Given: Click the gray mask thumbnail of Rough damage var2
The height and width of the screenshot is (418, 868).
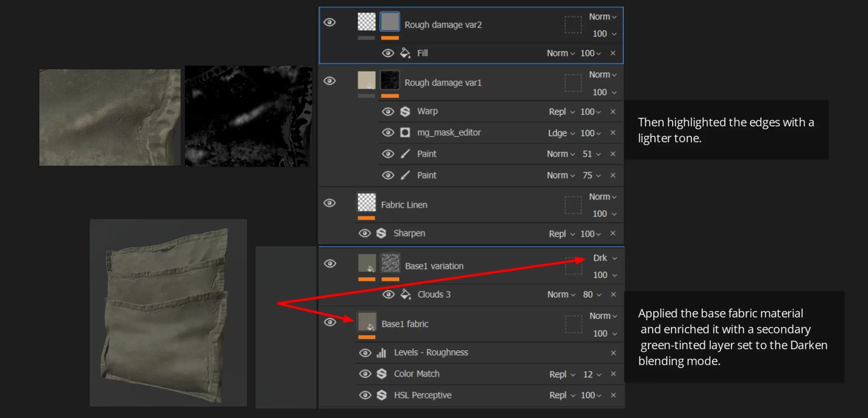Looking at the screenshot, I should click(x=390, y=22).
